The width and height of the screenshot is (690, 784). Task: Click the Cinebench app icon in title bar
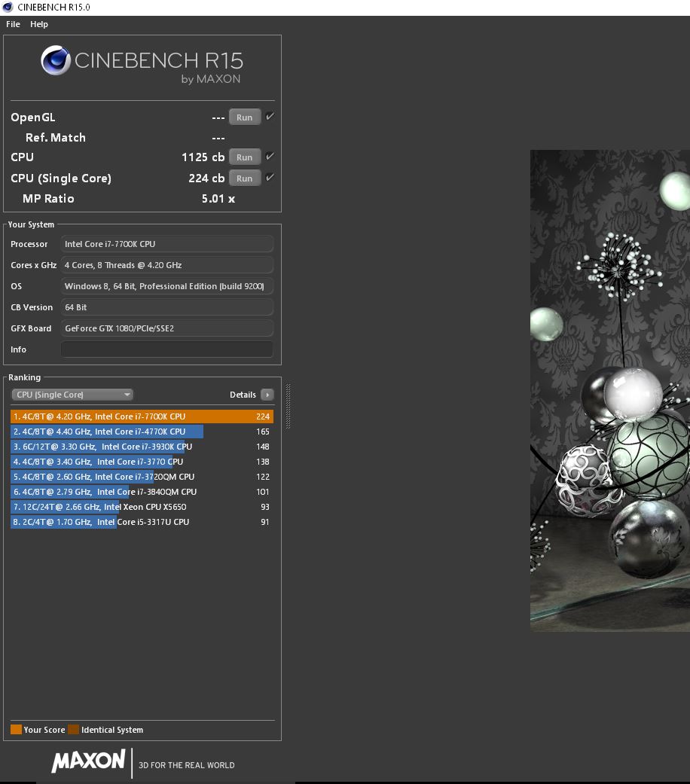pyautogui.click(x=8, y=7)
